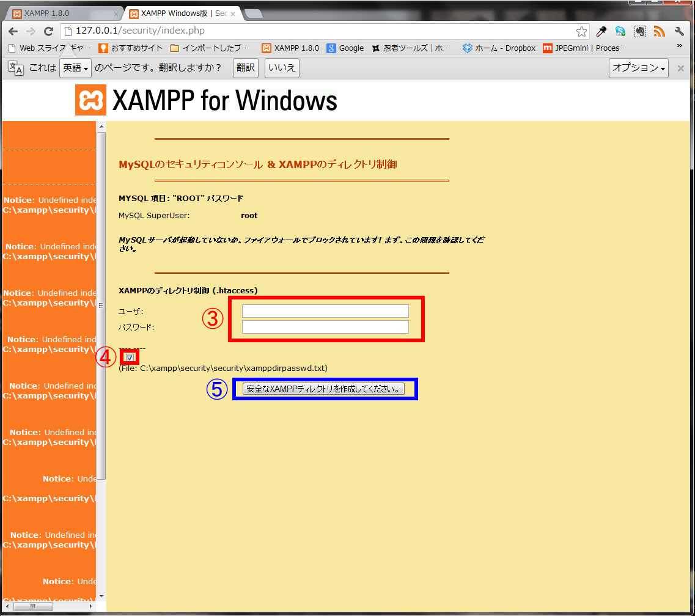
Task: Open the 英語 language dropdown
Action: (x=75, y=68)
